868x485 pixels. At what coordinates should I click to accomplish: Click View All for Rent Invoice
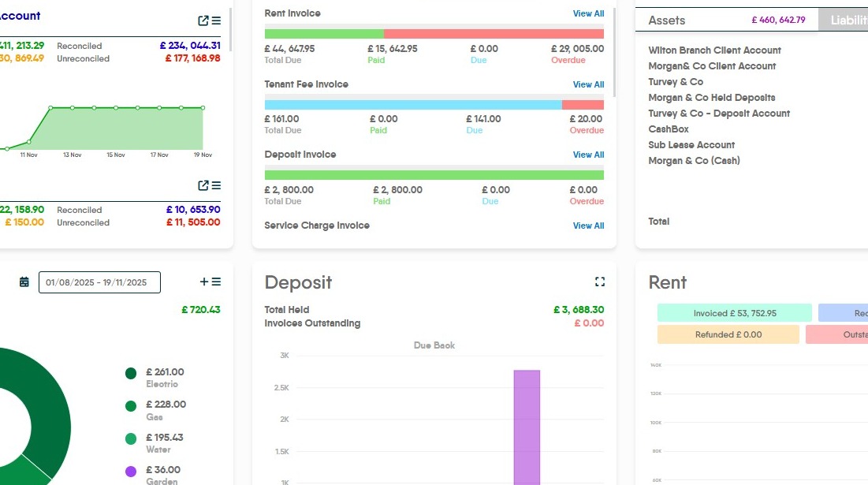click(x=588, y=13)
